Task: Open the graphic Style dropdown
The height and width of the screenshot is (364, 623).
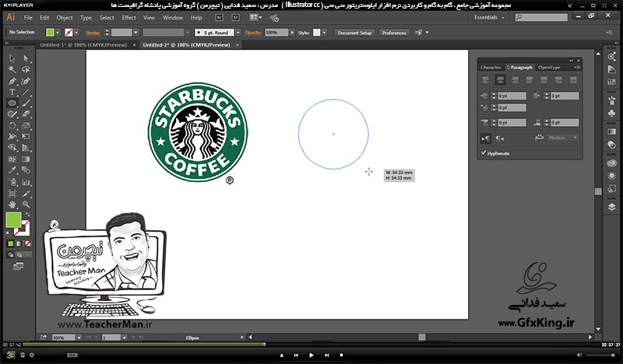Action: point(325,33)
